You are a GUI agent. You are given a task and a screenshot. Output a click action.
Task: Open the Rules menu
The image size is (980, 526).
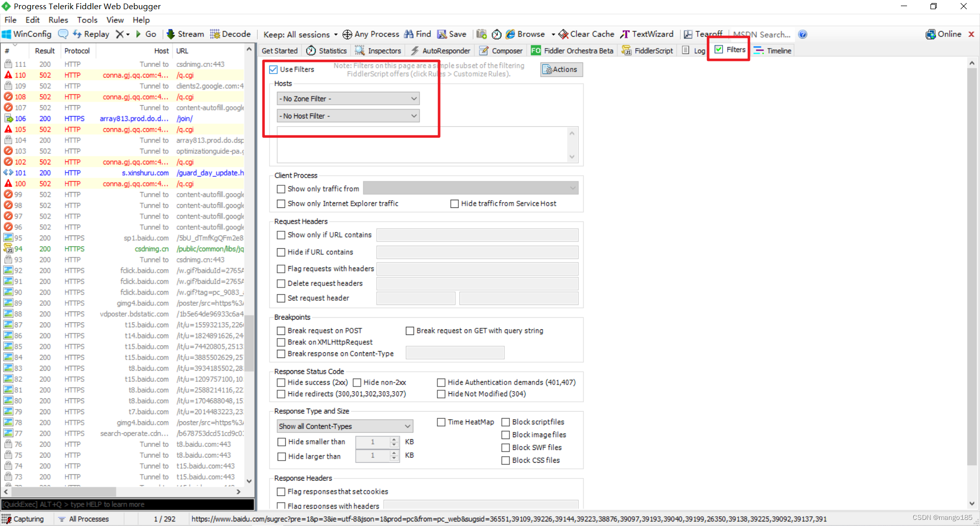click(58, 20)
